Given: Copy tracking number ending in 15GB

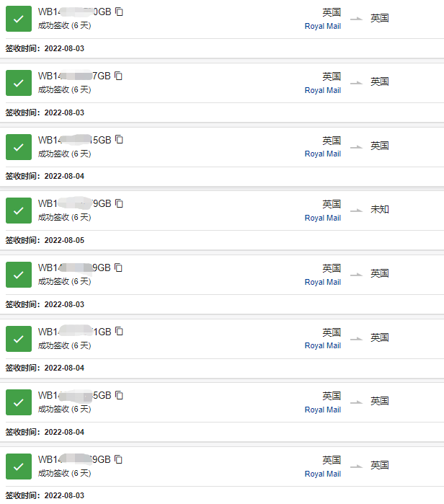Looking at the screenshot, I should (119, 140).
